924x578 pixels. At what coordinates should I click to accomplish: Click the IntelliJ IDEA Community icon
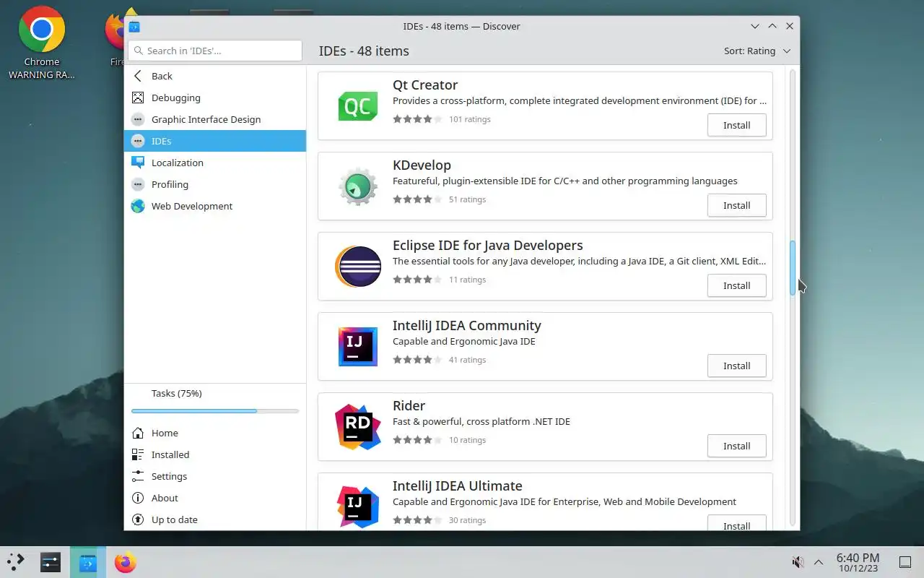point(358,347)
